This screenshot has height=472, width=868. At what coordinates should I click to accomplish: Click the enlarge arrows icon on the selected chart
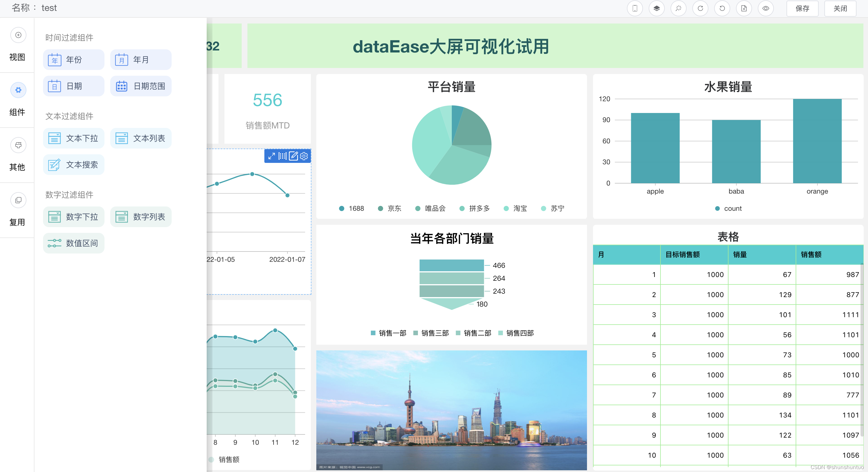(x=272, y=156)
